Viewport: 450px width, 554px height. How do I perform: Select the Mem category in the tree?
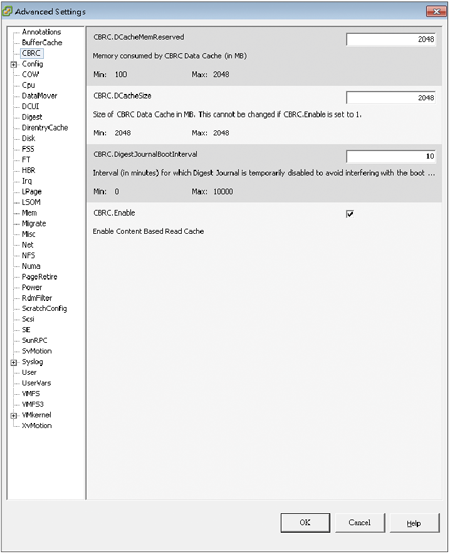click(x=29, y=213)
